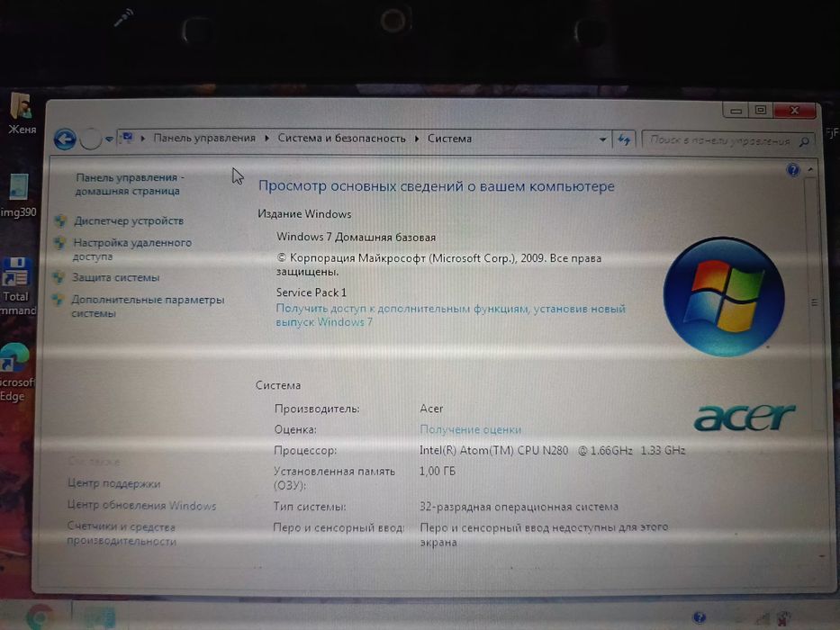Expand arrow after 'Панель управления' breadcrumb
The image size is (840, 630).
[266, 139]
